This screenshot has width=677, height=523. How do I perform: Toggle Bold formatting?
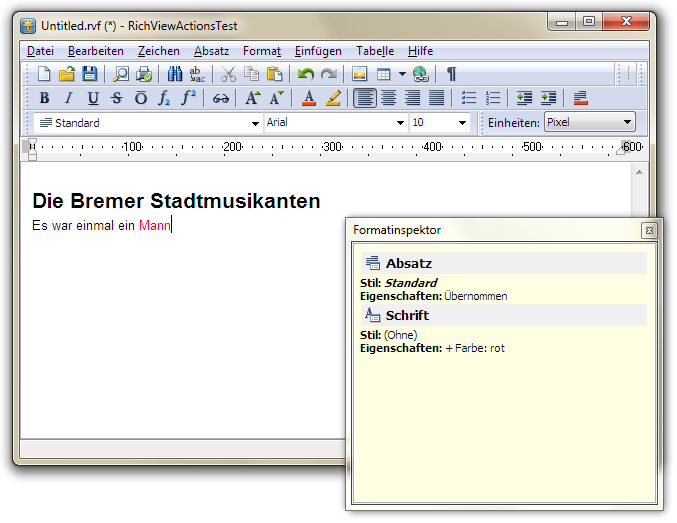(x=44, y=98)
